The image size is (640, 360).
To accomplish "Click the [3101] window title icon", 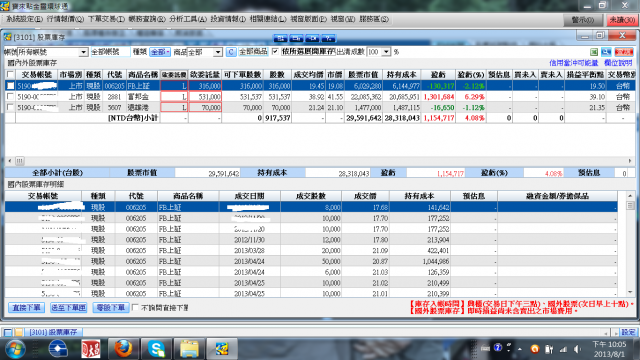I will point(7,37).
